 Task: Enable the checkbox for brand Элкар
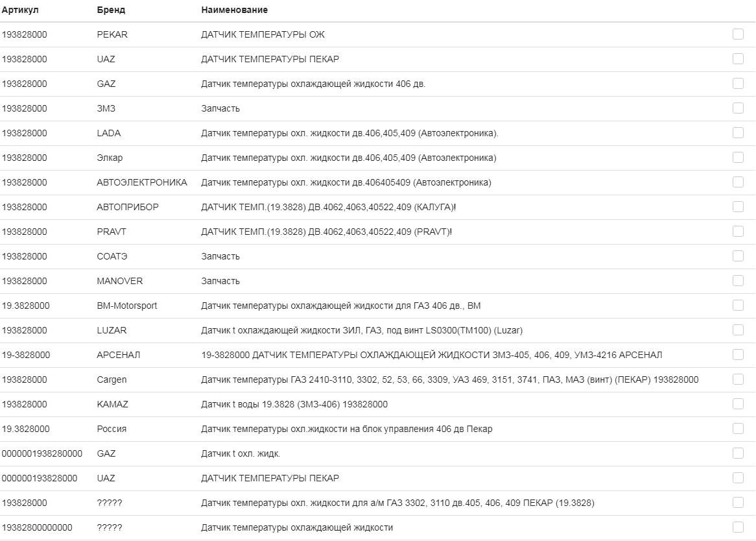pos(738,158)
